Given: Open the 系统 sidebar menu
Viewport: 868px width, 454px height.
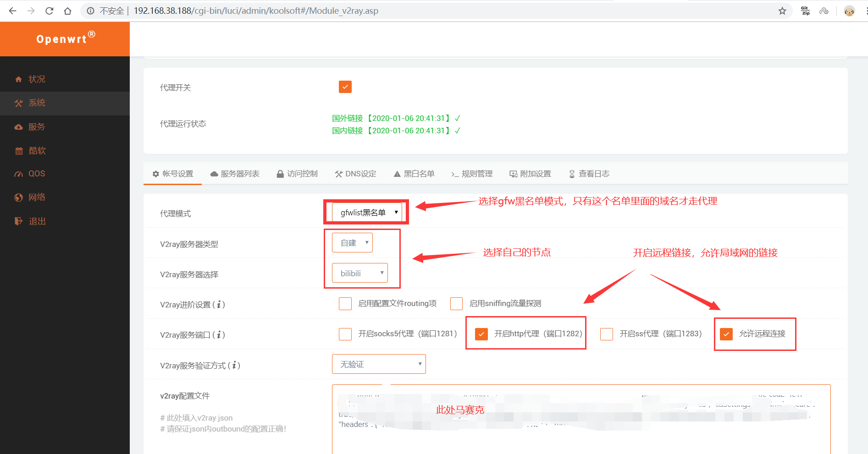Looking at the screenshot, I should tap(65, 103).
